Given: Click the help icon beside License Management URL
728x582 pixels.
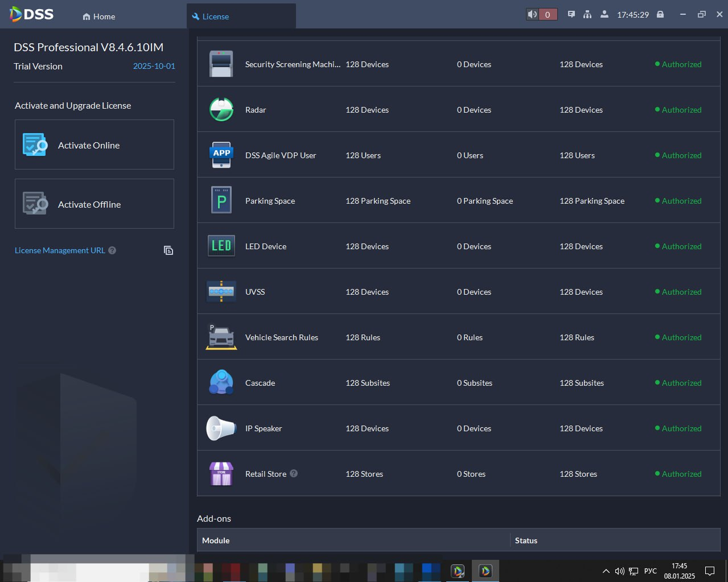Looking at the screenshot, I should [x=112, y=250].
